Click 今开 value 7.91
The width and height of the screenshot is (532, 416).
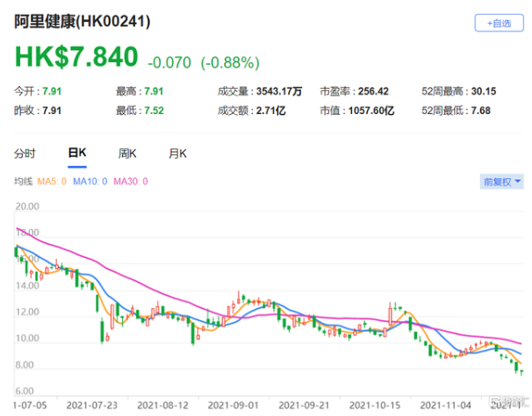coord(52,91)
